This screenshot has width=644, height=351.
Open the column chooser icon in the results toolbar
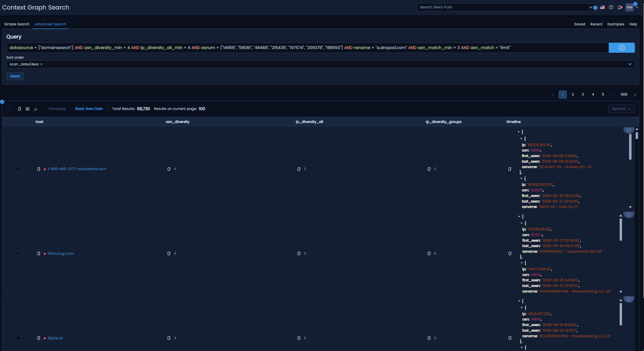(x=28, y=109)
